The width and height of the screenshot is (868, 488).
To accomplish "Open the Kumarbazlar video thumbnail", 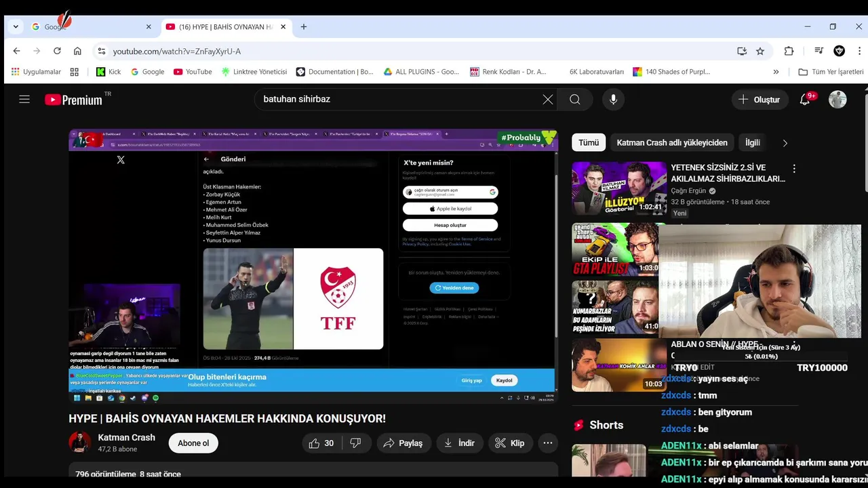I will [x=615, y=308].
